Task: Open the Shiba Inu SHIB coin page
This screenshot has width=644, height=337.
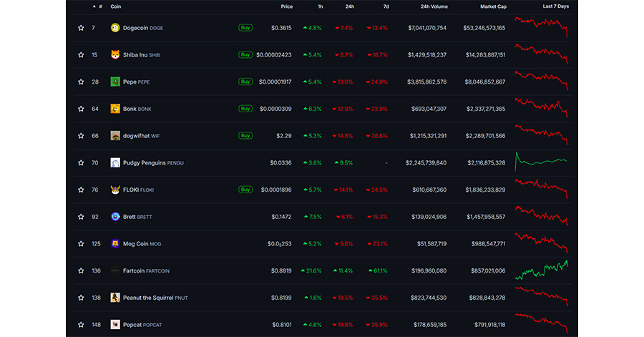Action: pyautogui.click(x=141, y=55)
